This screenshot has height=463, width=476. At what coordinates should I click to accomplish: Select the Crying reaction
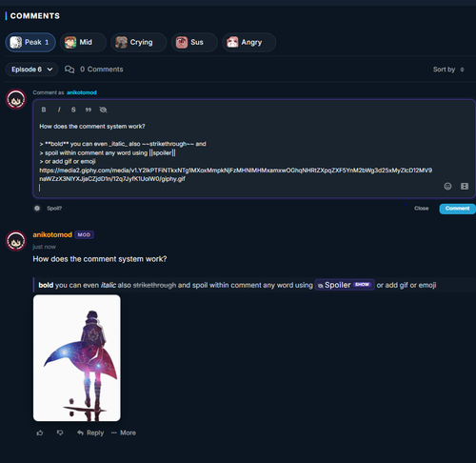(x=139, y=42)
